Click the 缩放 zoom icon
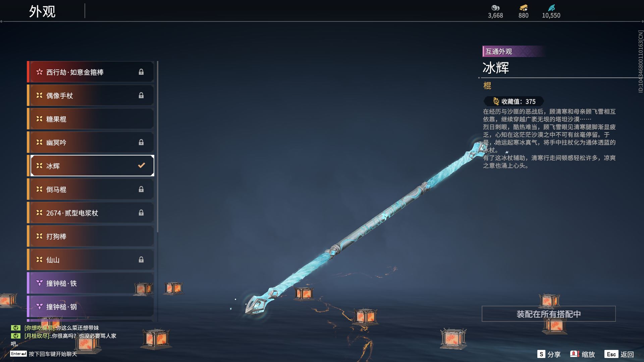The image size is (644, 362). click(x=575, y=354)
